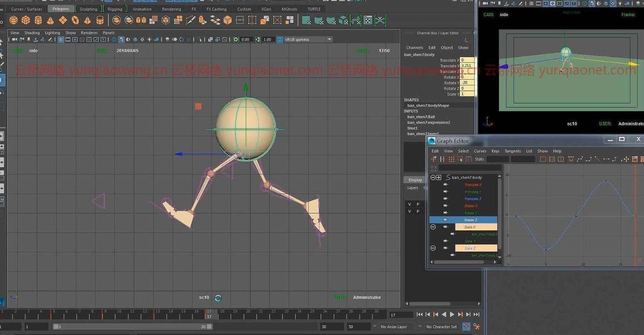
Task: Open the No Anim Layer dropdown
Action: (393, 327)
